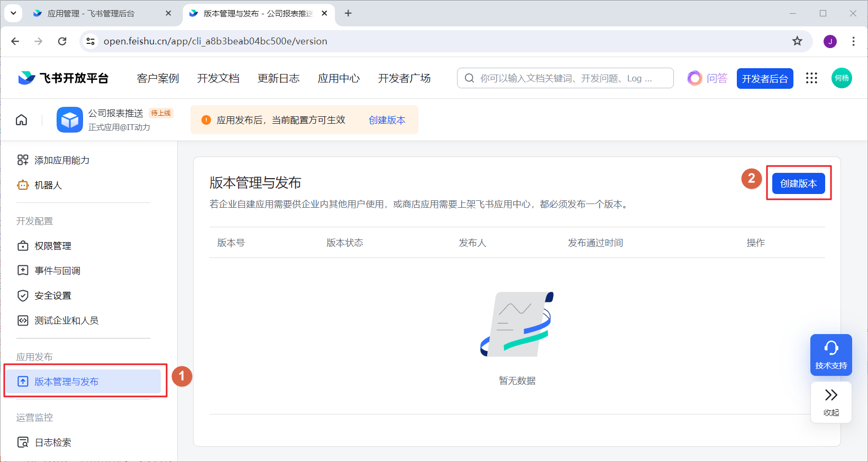Screen dimensions: 868x462
Task: Focus the documentation search input field
Action: (566, 78)
